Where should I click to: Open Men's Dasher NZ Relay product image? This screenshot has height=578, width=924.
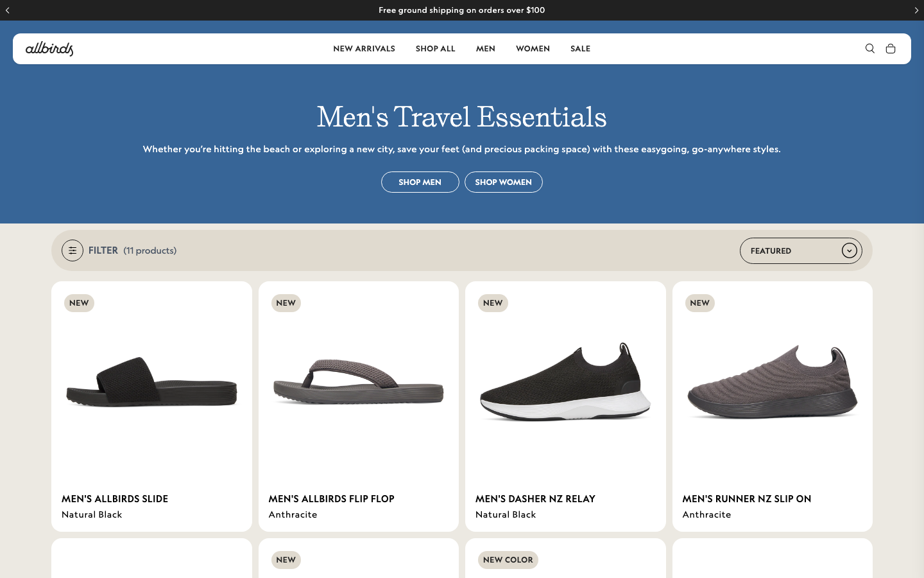point(565,382)
